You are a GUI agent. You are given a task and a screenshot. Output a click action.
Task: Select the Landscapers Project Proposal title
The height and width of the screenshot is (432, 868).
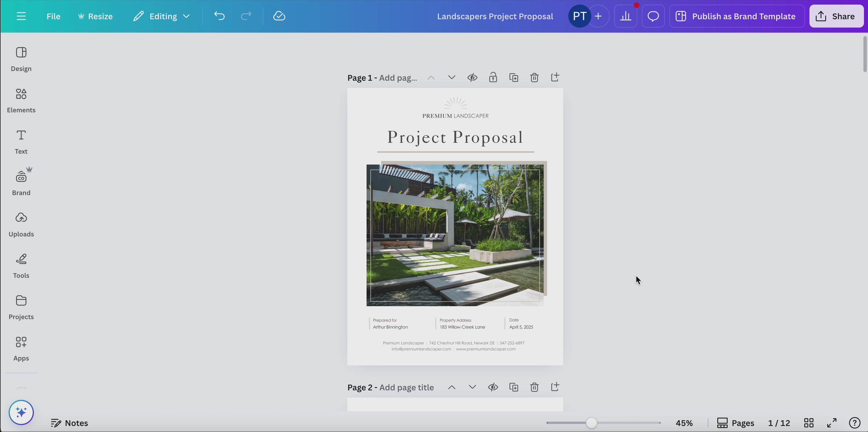pyautogui.click(x=495, y=16)
